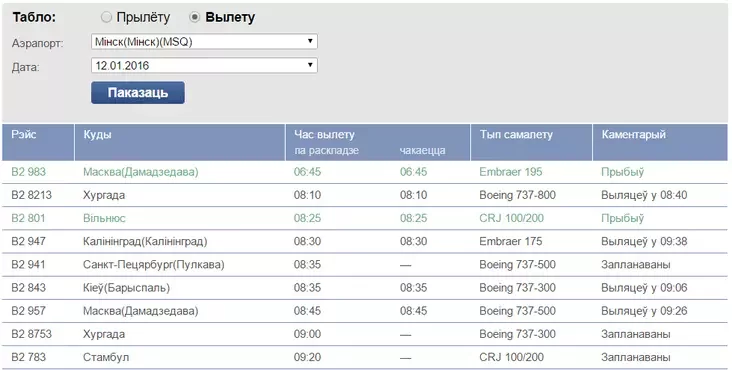The height and width of the screenshot is (370, 732).
Task: Open the Аэрапорт dropdown Мінск(MSQ)
Action: [204, 42]
